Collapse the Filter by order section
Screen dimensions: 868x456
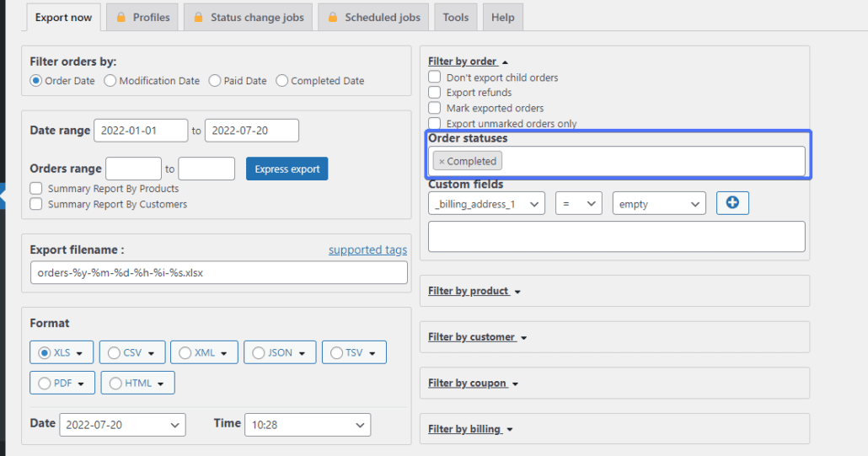468,62
